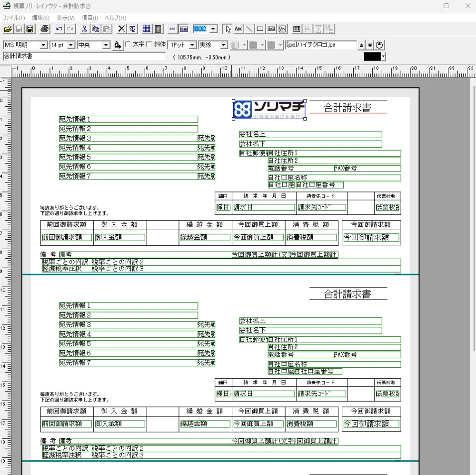
Task: Pick the rectangle drawing tool
Action: click(x=260, y=29)
